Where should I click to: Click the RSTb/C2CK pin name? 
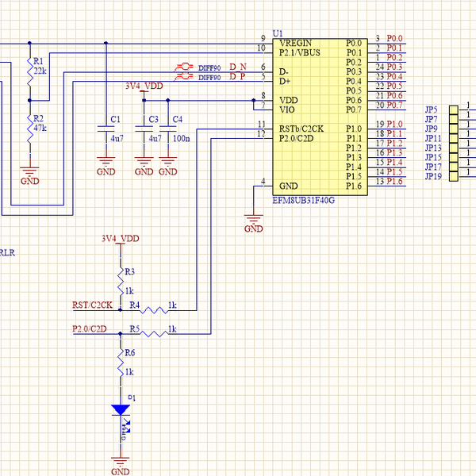(x=301, y=129)
